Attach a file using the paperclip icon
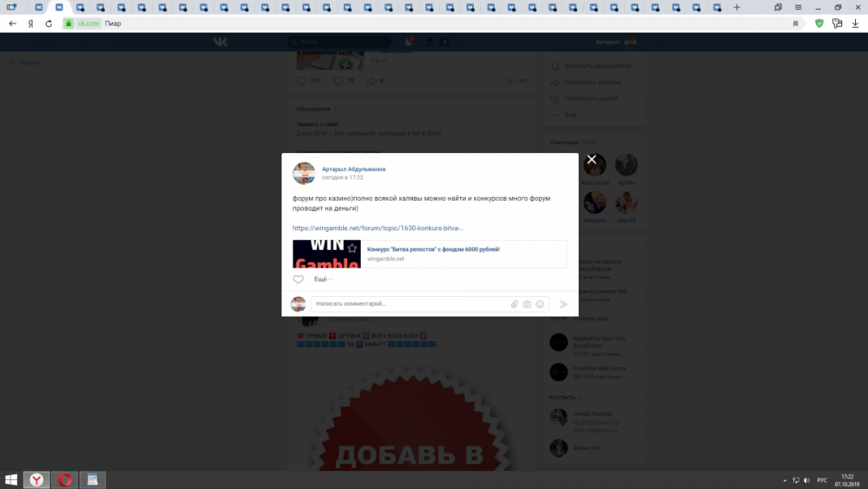The width and height of the screenshot is (868, 489). pos(514,304)
